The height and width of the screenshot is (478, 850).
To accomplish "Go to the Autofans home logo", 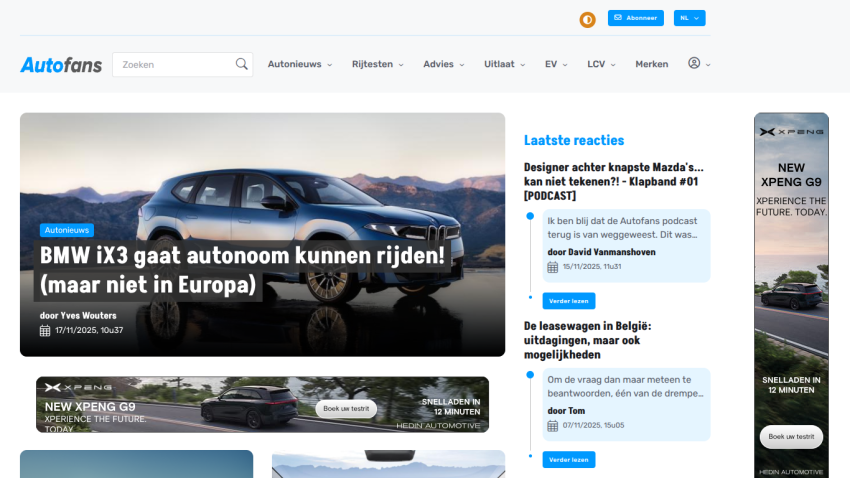I will (x=61, y=65).
